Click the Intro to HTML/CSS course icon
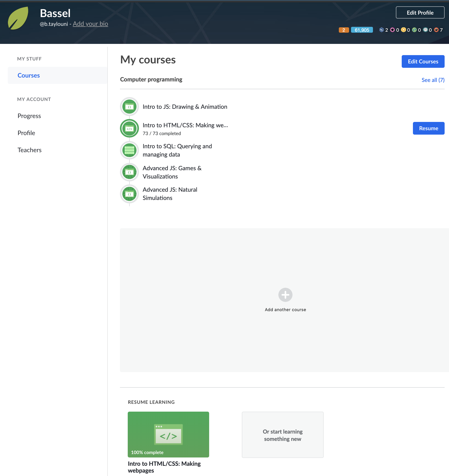 click(x=129, y=128)
